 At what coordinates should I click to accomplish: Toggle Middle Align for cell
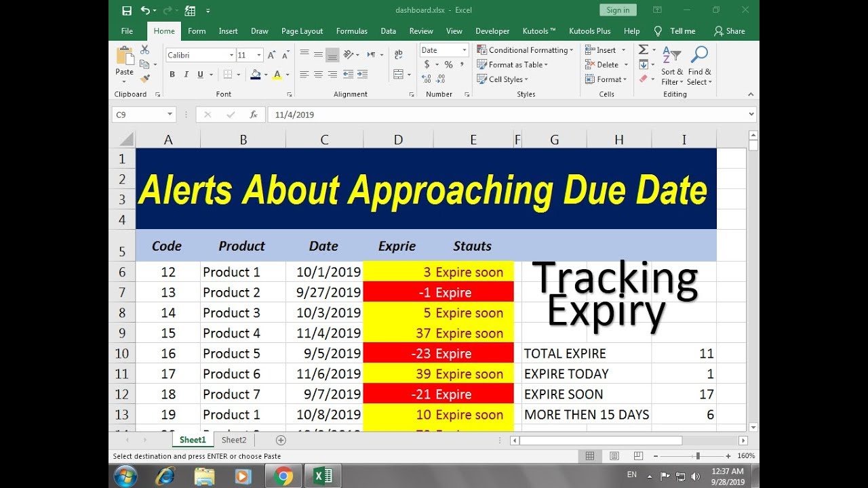318,55
